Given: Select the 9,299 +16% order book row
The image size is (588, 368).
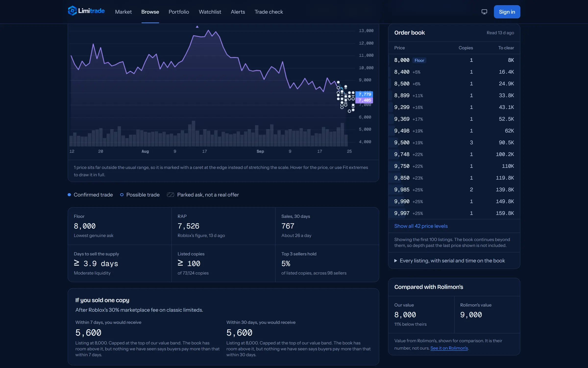Looking at the screenshot, I should coord(454,107).
